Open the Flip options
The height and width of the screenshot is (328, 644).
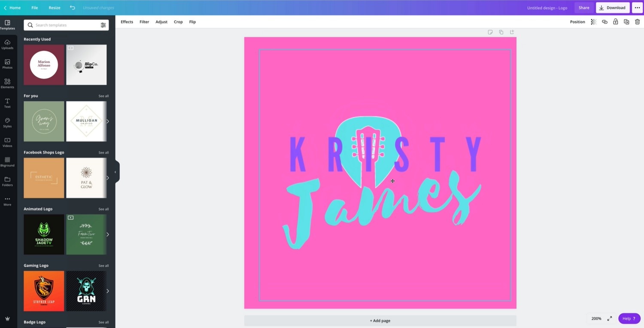[192, 22]
